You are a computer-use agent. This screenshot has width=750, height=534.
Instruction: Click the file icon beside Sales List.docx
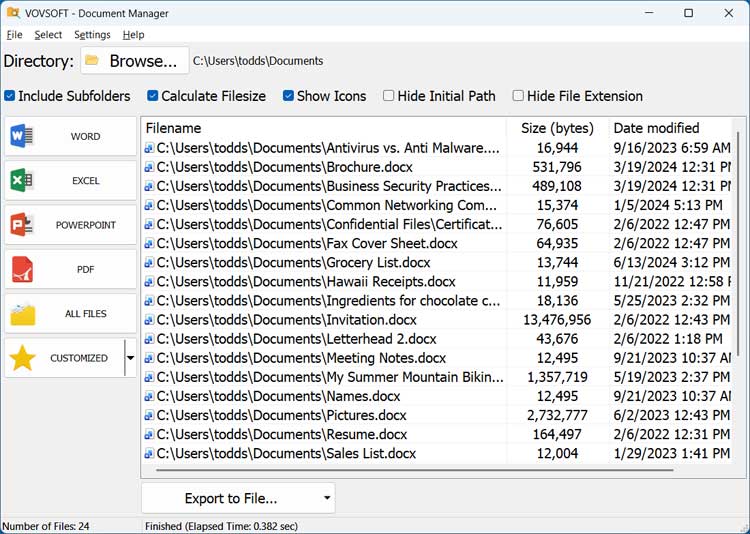click(x=149, y=453)
